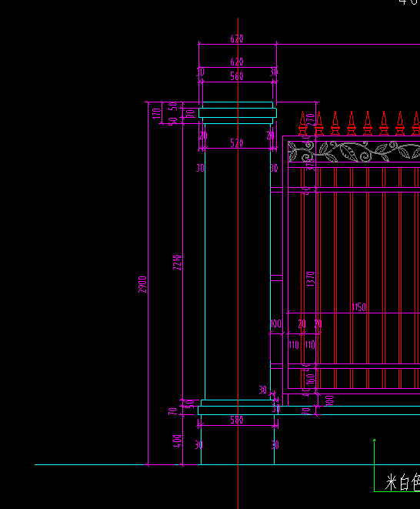This screenshot has width=420, height=509.
Task: Select the 1370 fence dimension label
Action: coord(310,279)
